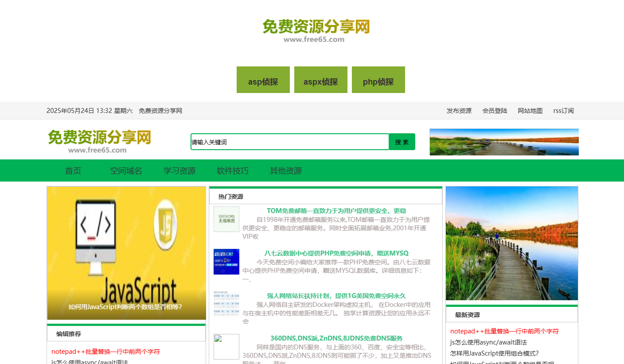Open the 八七云数据中心 article thumbnail image
The image size is (624, 364).
pos(226,262)
